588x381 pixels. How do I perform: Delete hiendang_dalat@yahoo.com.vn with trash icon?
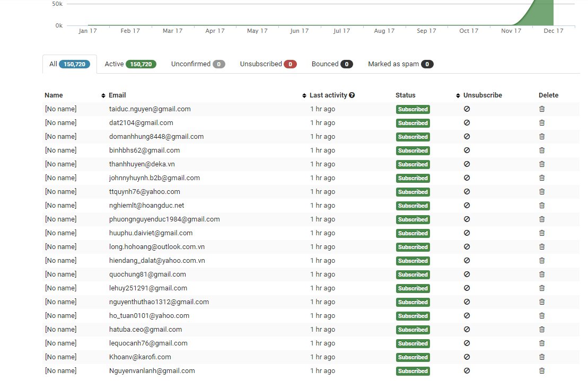coord(541,260)
